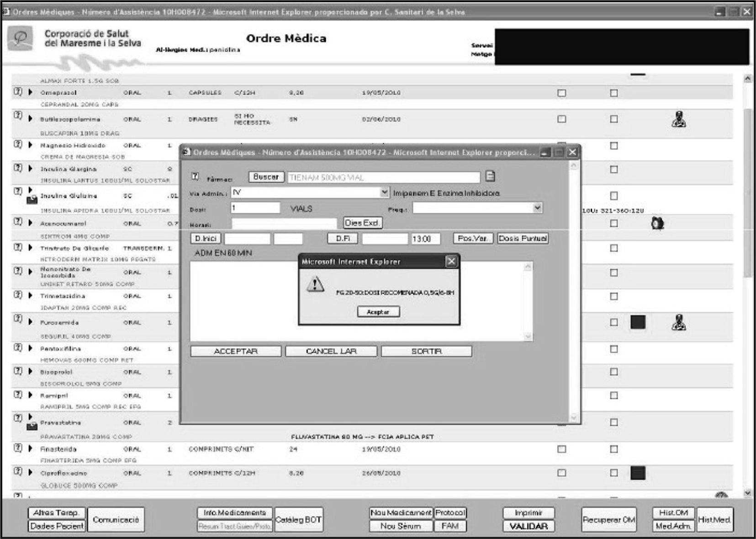Image resolution: width=756 pixels, height=539 pixels.
Task: Tick the first checkbox in Omeprazol row
Action: click(x=562, y=93)
